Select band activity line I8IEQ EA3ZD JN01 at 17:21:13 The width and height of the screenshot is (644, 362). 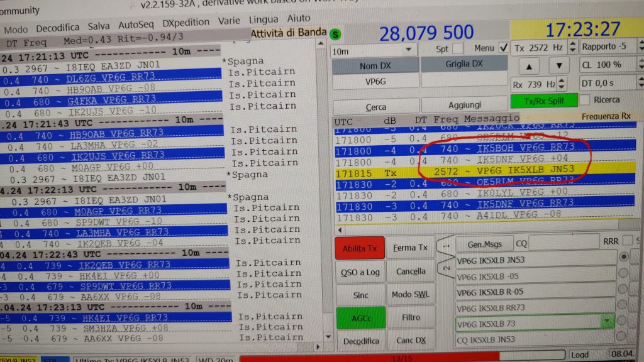[111, 67]
